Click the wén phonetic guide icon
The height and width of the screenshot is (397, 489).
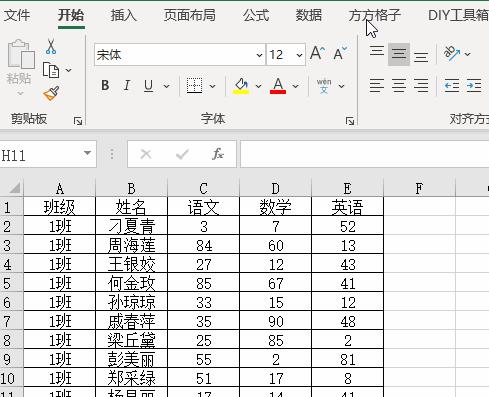tap(324, 86)
